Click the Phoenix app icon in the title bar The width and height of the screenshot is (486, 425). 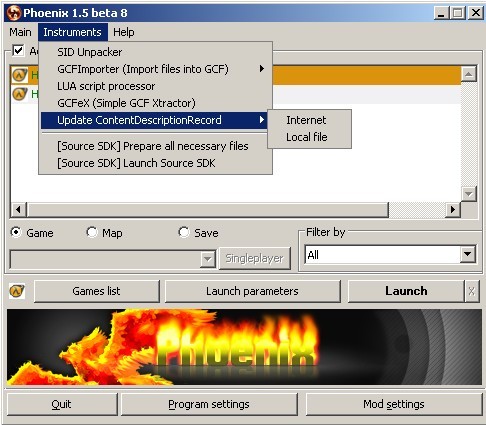click(x=14, y=13)
